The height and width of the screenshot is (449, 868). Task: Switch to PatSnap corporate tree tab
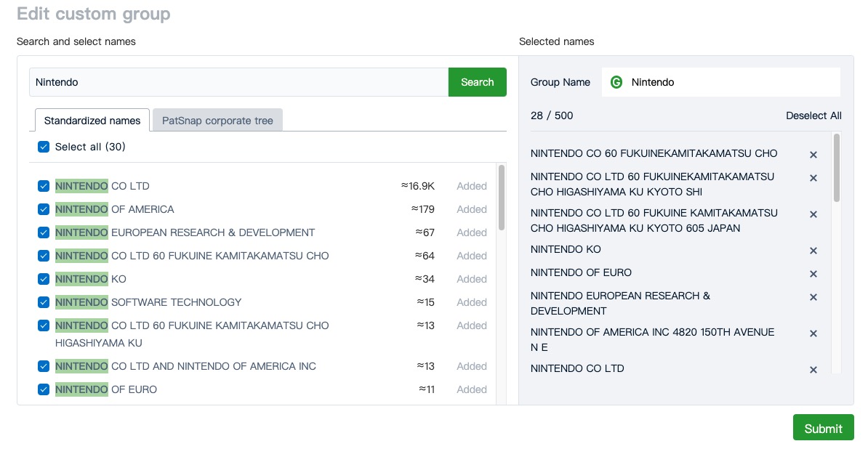click(x=217, y=121)
